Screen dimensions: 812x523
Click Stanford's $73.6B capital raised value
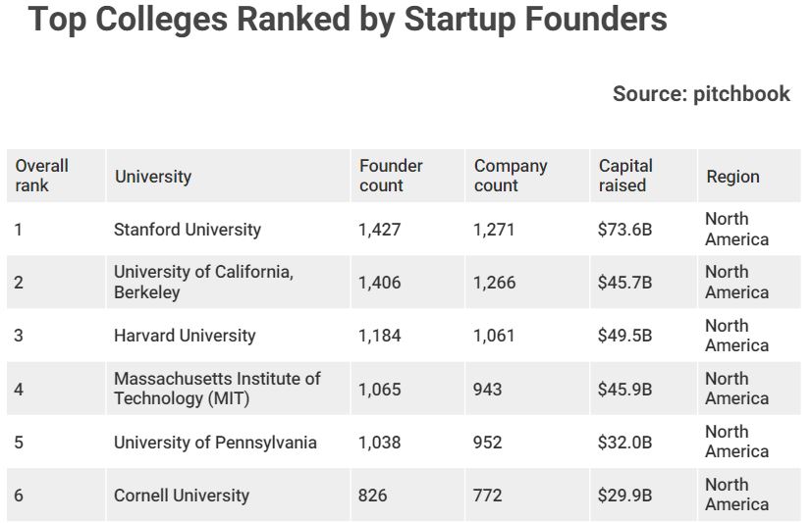click(x=624, y=230)
